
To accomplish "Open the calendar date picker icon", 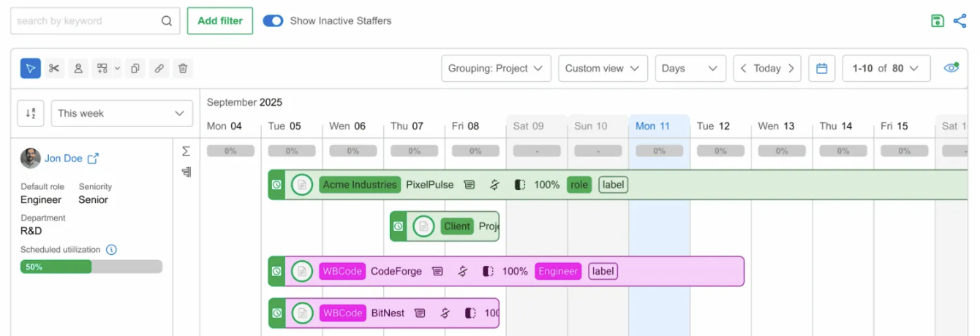I will pyautogui.click(x=821, y=69).
